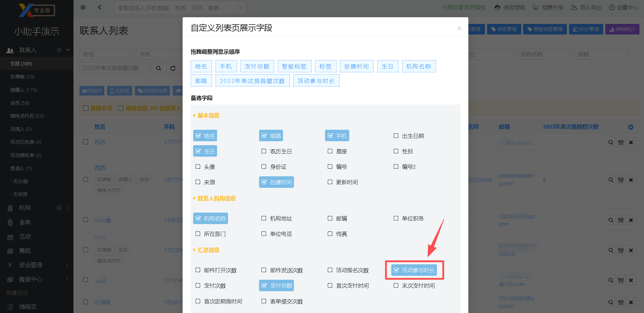Open 志愿者 (19) contact group
This screenshot has width=644, height=313.
pos(22,77)
